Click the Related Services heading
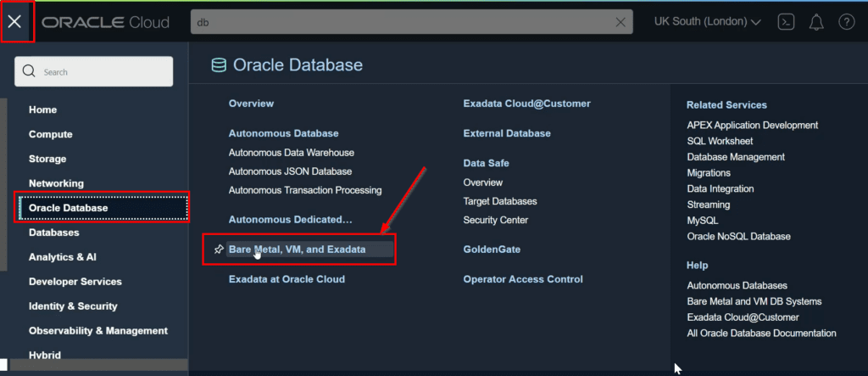This screenshot has width=868, height=376. tap(726, 104)
